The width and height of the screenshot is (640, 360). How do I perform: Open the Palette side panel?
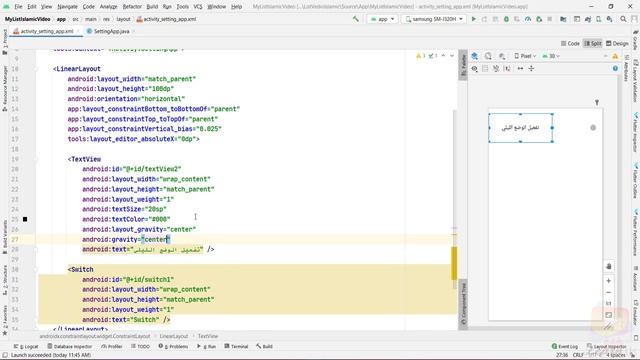[463, 65]
